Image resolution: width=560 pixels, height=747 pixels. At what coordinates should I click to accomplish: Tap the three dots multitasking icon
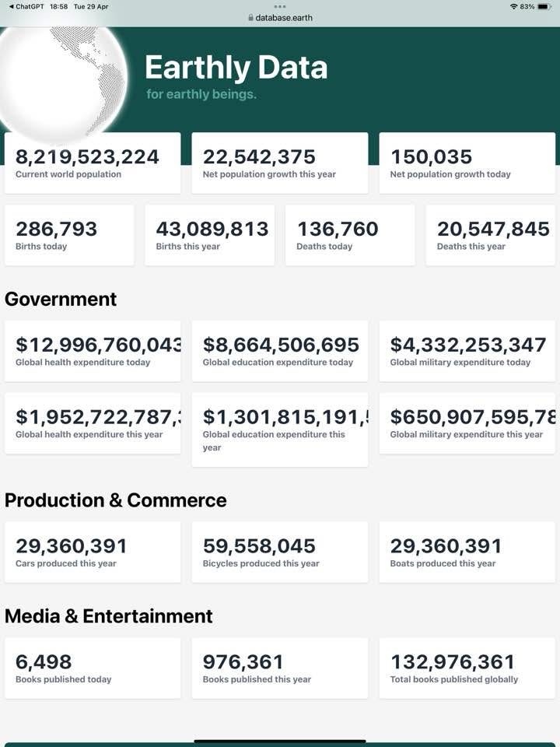tap(280, 6)
